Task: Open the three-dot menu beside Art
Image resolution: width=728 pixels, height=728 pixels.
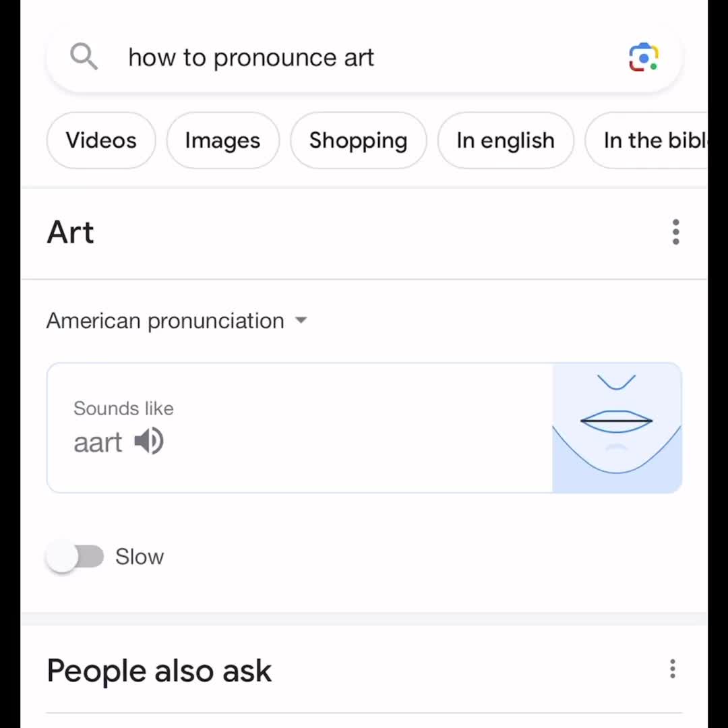Action: coord(675,232)
